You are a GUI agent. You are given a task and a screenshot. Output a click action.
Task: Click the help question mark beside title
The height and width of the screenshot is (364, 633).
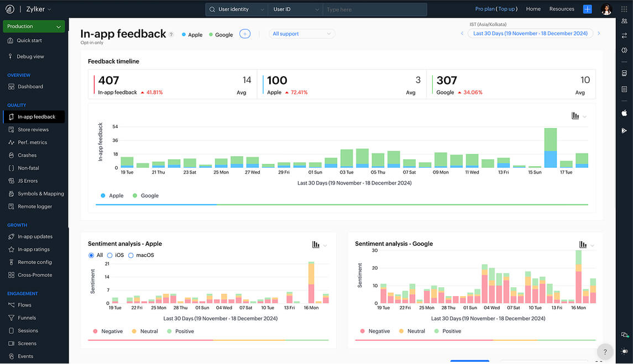click(171, 35)
